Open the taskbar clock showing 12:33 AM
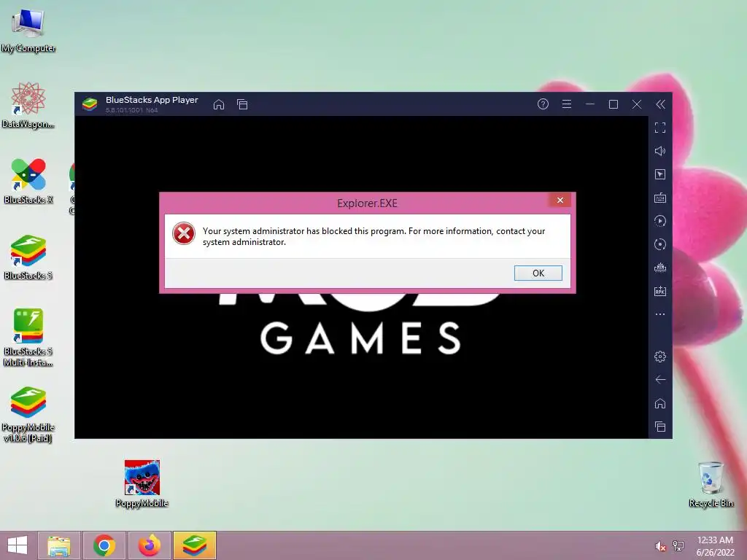The image size is (747, 560). coord(715,546)
